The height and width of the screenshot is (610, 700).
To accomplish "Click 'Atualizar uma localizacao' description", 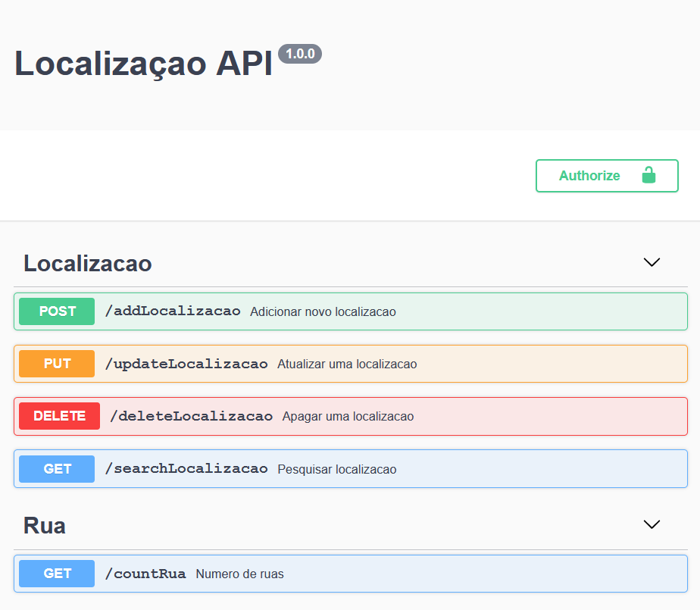I will coord(347,364).
